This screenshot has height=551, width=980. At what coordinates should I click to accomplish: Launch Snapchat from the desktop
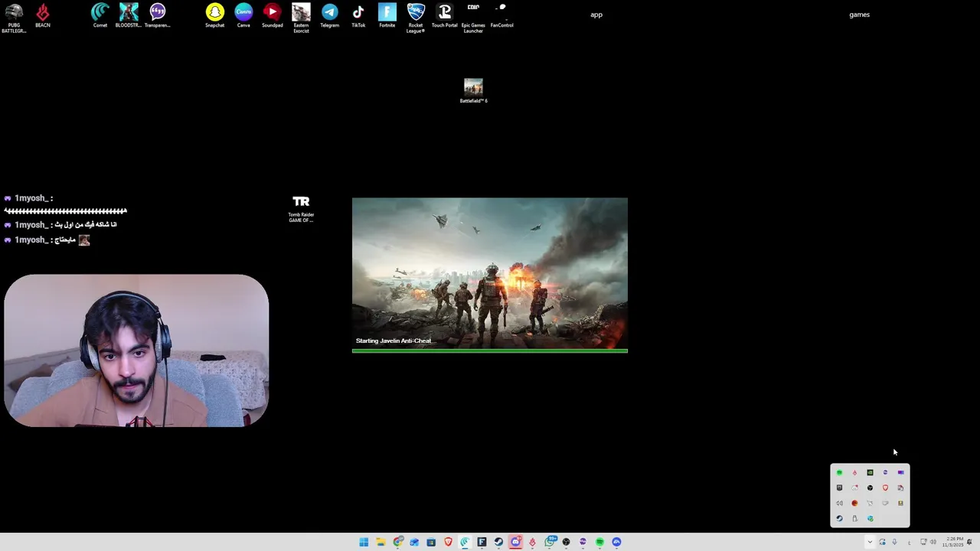pos(214,16)
